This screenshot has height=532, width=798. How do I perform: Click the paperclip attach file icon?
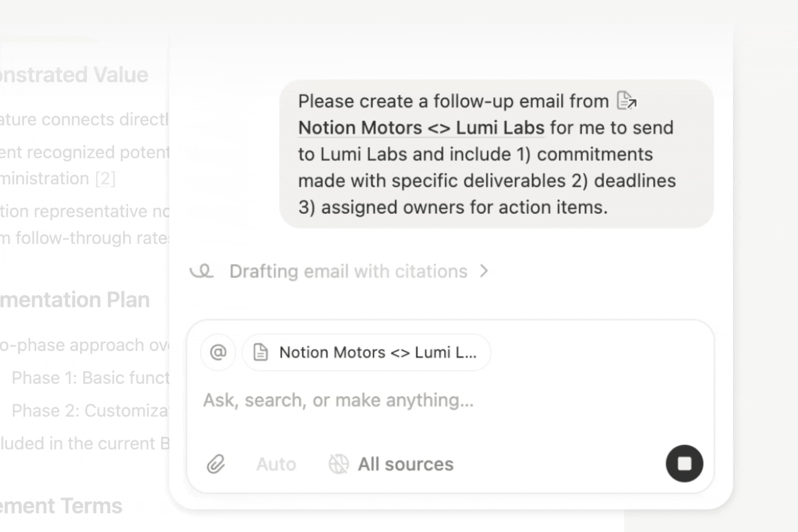pos(216,464)
